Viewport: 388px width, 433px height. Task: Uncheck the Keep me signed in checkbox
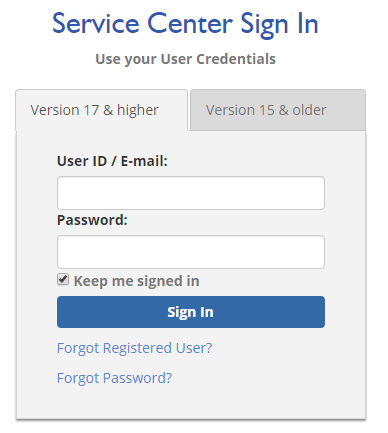pos(63,279)
